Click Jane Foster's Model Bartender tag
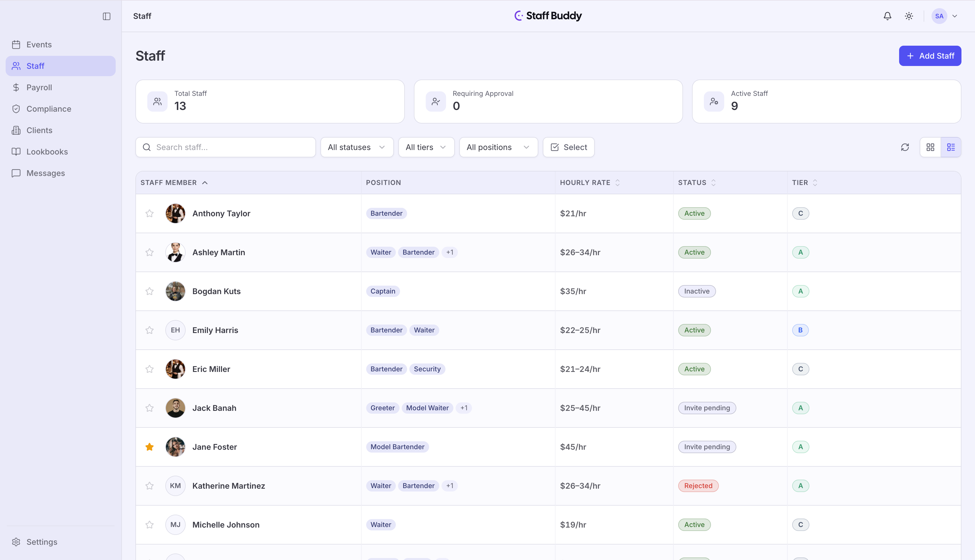Image resolution: width=975 pixels, height=560 pixels. tap(397, 447)
